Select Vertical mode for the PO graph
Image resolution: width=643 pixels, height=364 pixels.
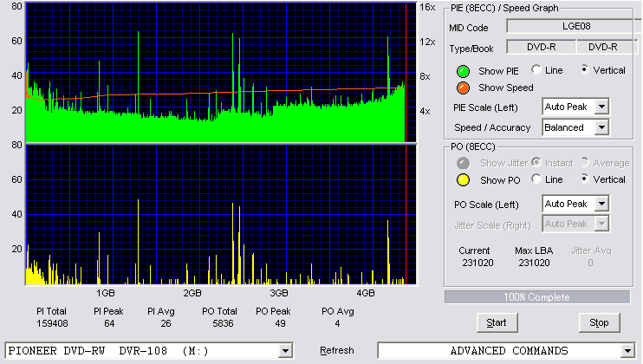pos(585,179)
